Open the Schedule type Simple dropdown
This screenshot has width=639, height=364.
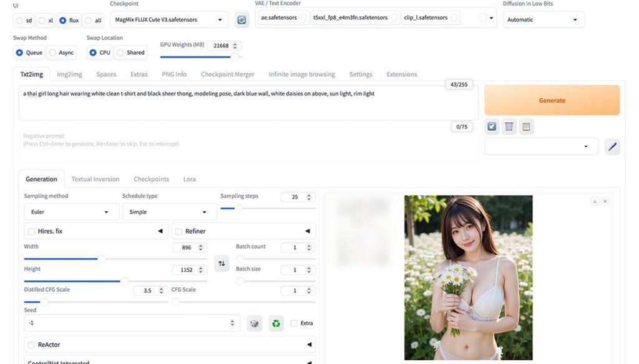click(x=170, y=212)
